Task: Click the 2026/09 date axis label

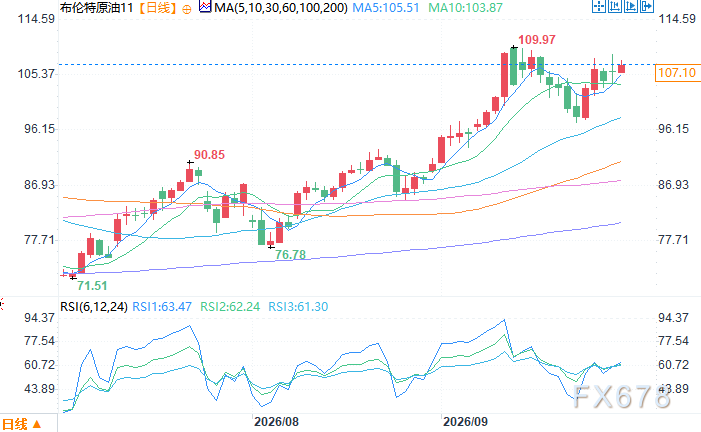Action: (465, 422)
